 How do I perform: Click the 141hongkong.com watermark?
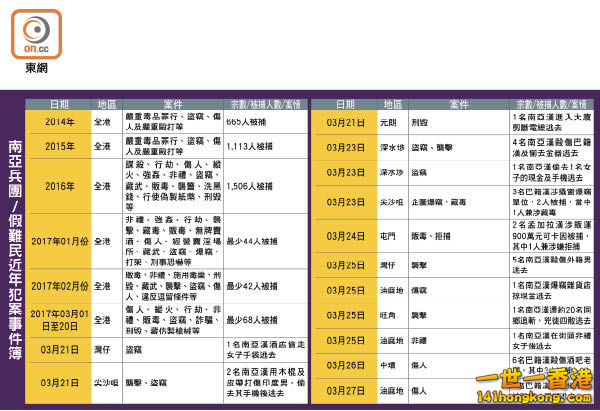[534, 397]
